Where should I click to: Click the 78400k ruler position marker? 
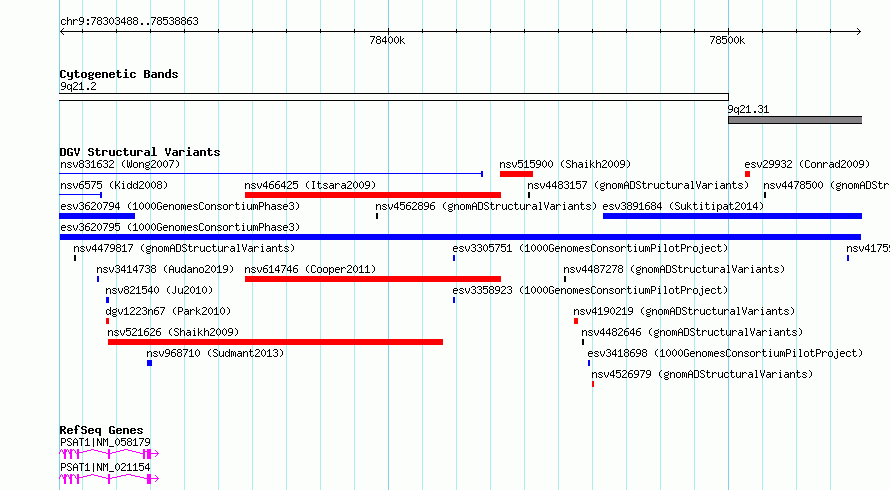387,40
